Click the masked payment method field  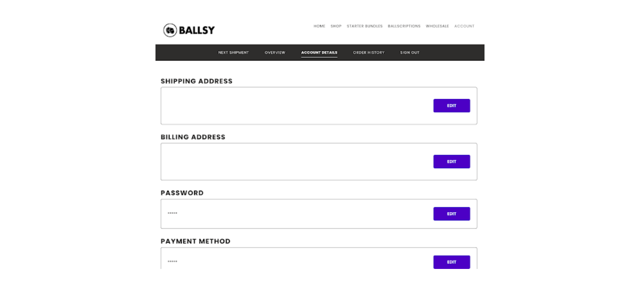(319, 258)
